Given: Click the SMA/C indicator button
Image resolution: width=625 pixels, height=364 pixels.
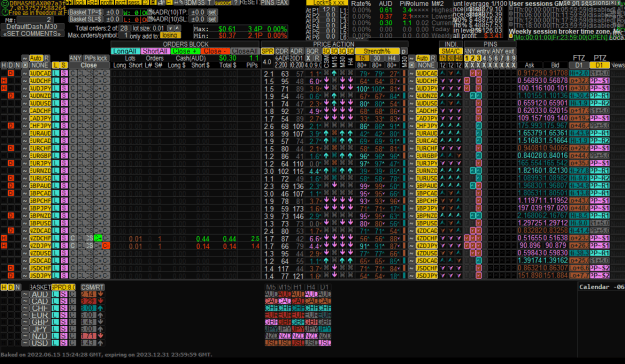Looking at the screenshot, I should (x=451, y=51).
